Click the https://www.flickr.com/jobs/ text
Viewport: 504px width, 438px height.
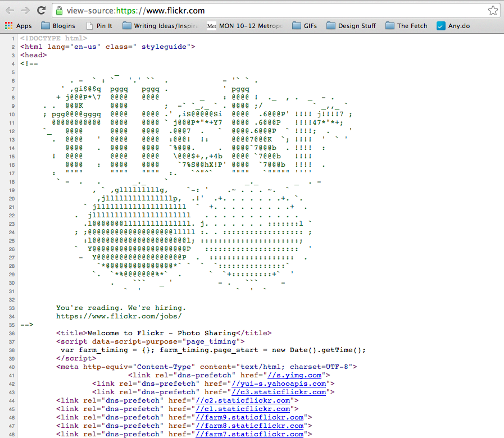click(x=119, y=316)
